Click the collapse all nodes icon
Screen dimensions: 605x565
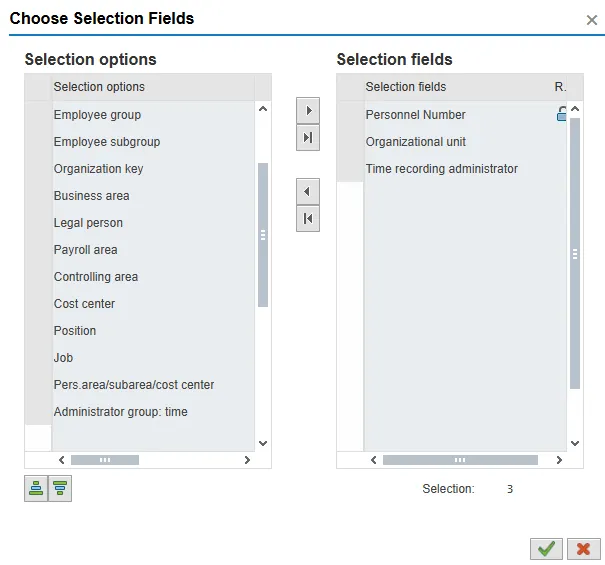tap(60, 489)
